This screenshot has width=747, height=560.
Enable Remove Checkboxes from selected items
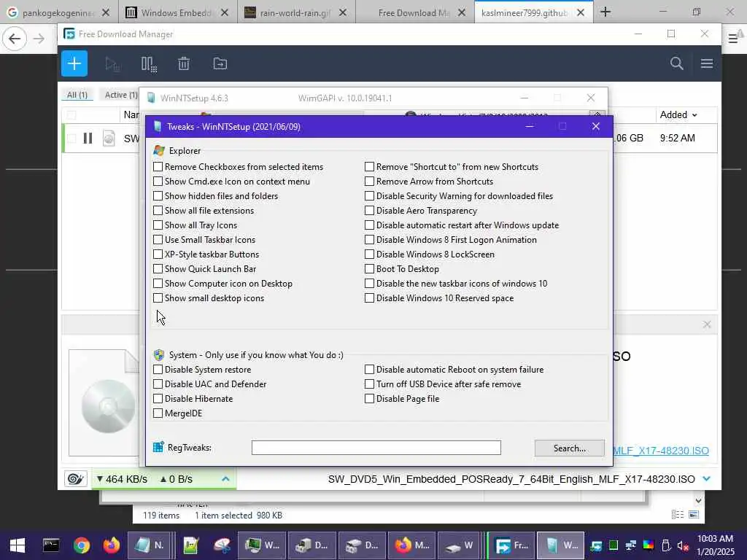[x=158, y=167]
